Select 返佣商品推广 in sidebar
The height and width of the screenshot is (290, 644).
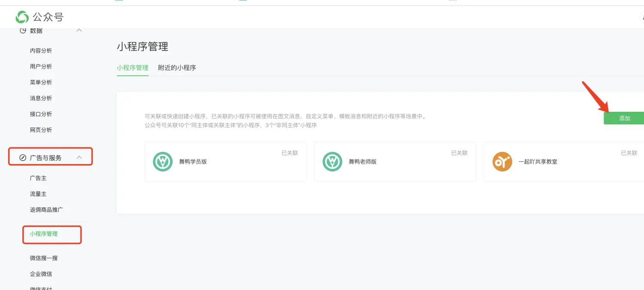(47, 210)
